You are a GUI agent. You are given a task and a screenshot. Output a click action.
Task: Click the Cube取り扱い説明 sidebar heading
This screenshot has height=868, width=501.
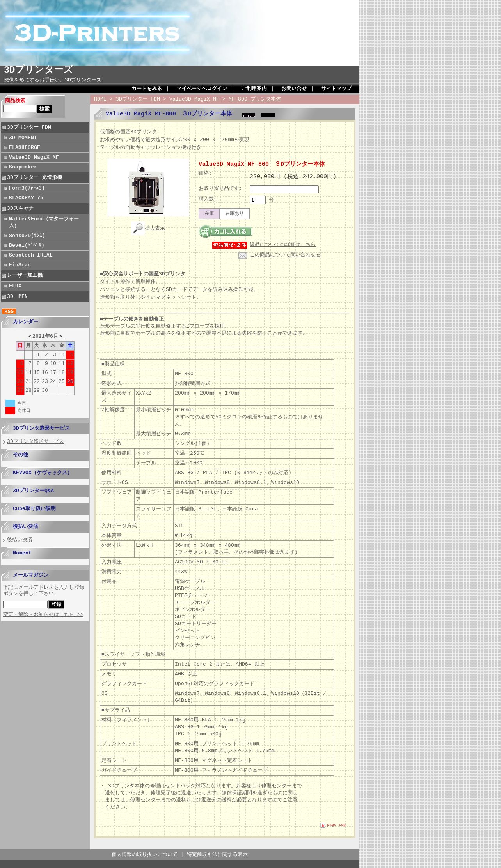click(34, 508)
